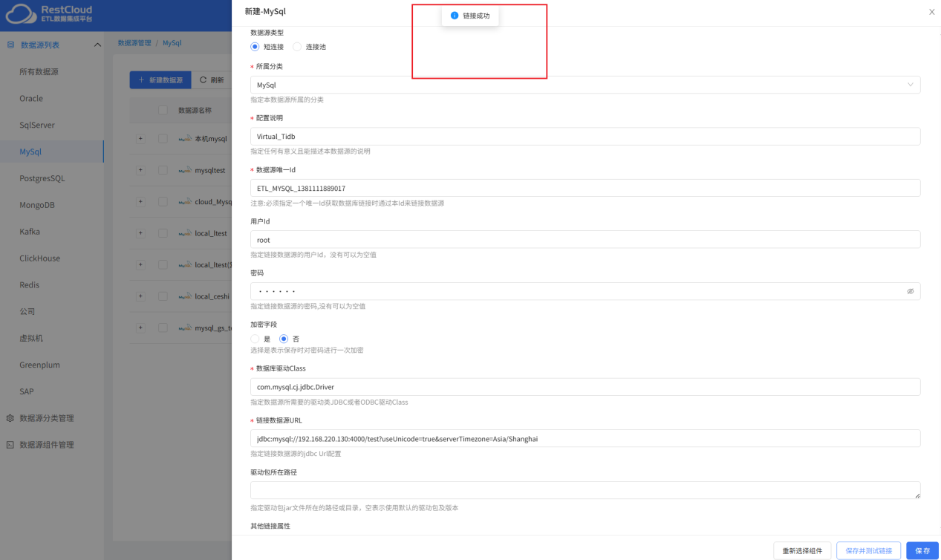This screenshot has height=560, width=941.
Task: Click the MySQL icon beside mysqltest
Action: coord(185,170)
